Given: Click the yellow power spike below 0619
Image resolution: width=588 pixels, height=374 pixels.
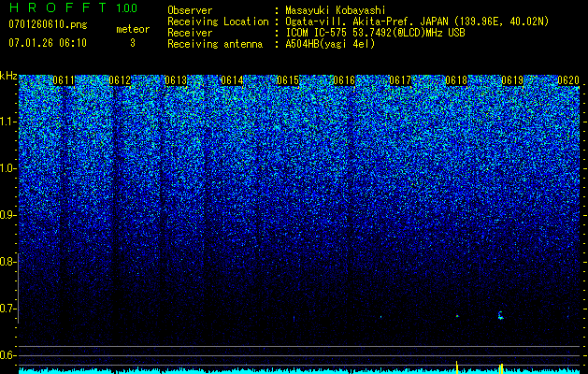Looking at the screenshot, I should pyautogui.click(x=501, y=368).
